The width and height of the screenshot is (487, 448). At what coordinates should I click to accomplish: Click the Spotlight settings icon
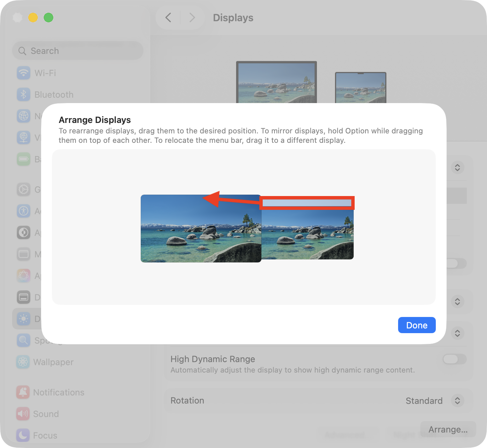(x=23, y=340)
